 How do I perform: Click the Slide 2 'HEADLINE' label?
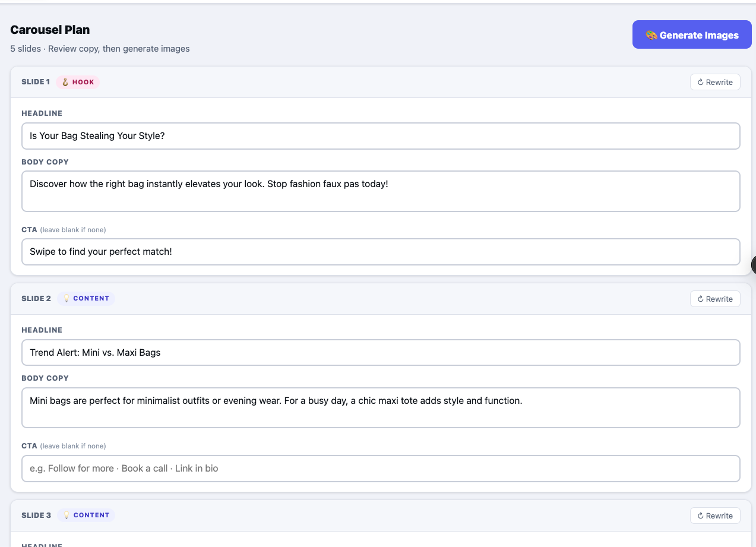coord(42,330)
